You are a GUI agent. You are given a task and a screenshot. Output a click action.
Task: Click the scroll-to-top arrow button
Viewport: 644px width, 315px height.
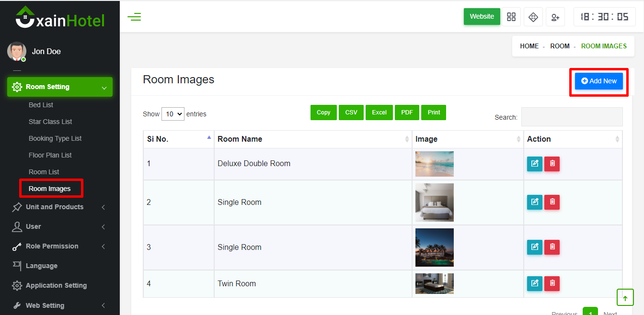(x=625, y=297)
